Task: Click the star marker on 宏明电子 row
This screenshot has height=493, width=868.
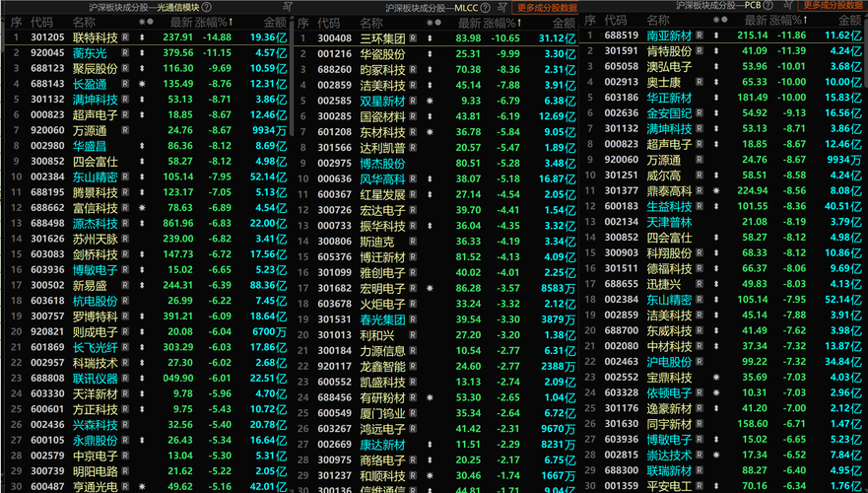Action: point(430,288)
